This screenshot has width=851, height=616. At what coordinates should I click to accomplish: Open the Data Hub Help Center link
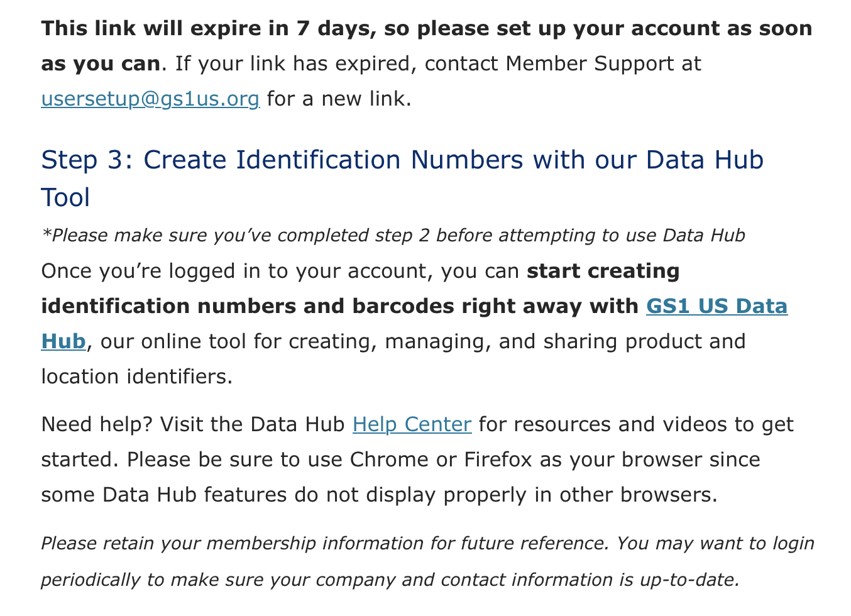[412, 424]
